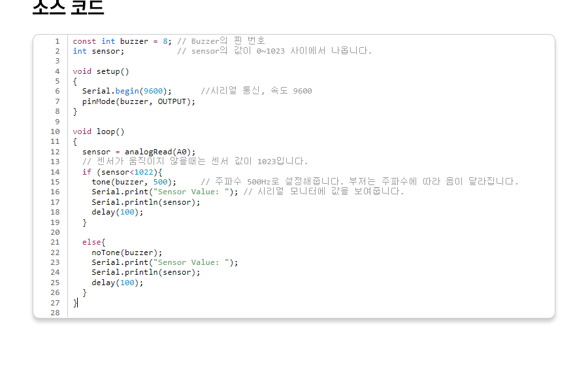Click the "시리얼 통신, 속도 9600" comment
Screen dimensions: 588x382
(256, 91)
